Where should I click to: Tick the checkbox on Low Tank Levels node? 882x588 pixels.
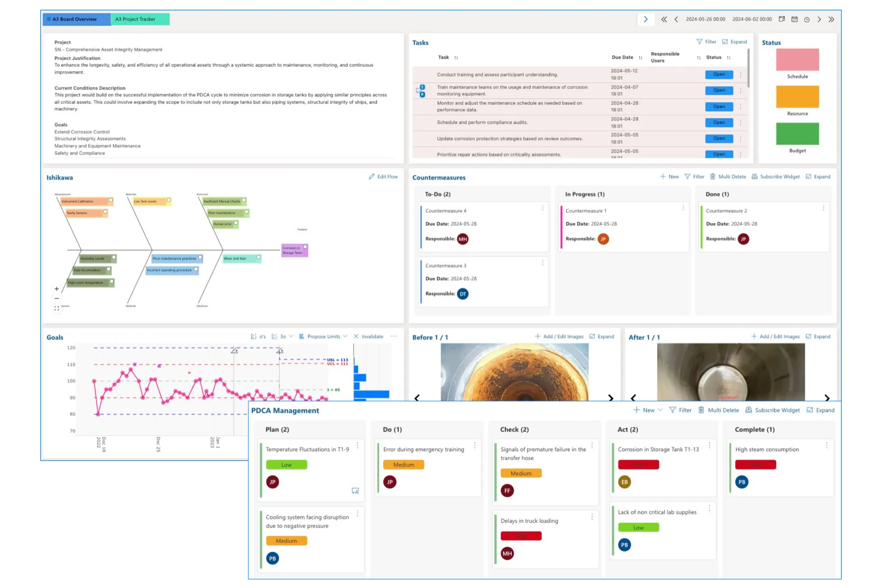tap(169, 200)
